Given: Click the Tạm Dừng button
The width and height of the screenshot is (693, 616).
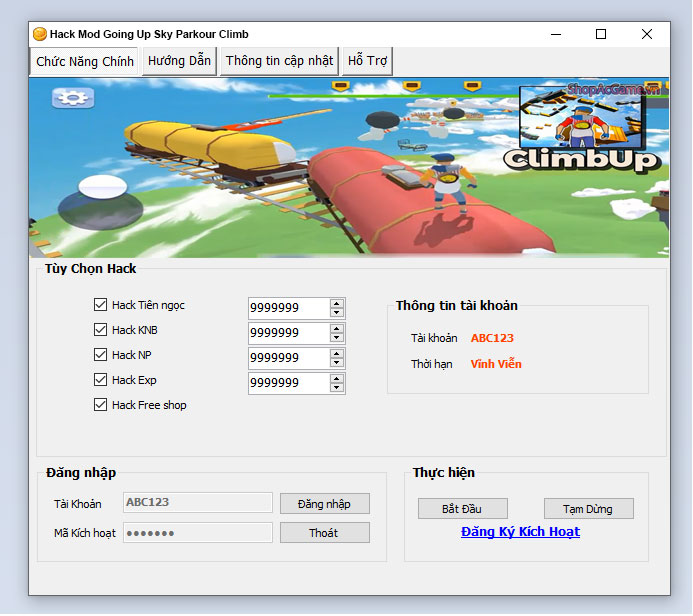Looking at the screenshot, I should pyautogui.click(x=588, y=509).
